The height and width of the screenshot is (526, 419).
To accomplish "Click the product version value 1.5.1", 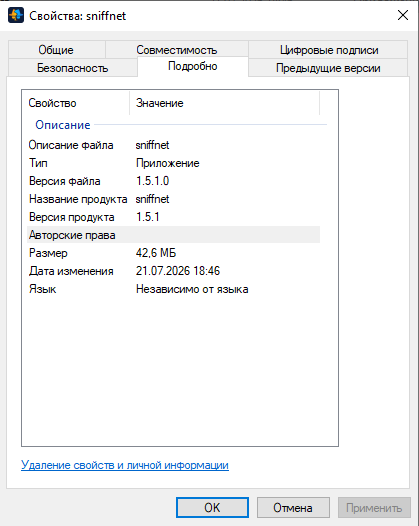I will 148,217.
